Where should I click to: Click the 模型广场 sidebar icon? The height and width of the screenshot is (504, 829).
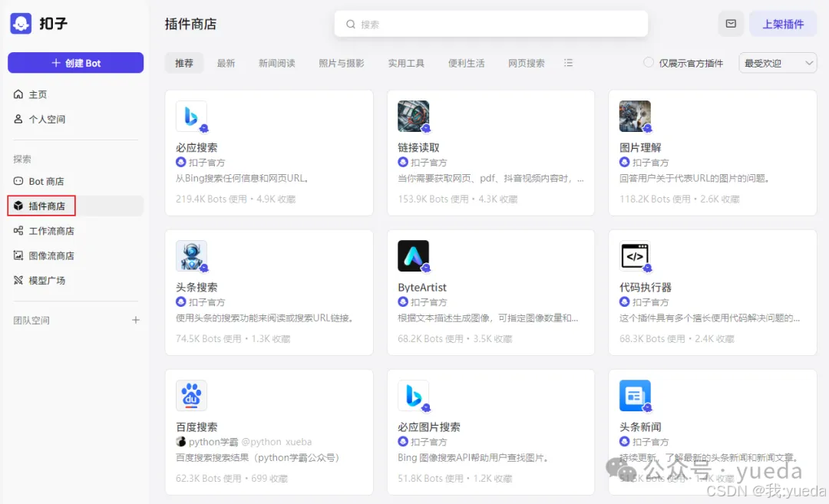(x=18, y=280)
